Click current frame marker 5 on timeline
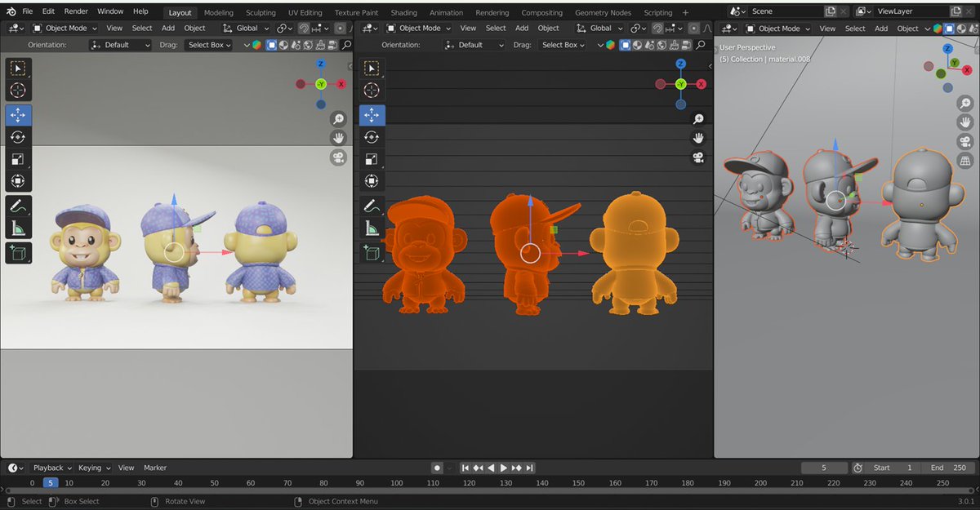Viewport: 980px width, 510px height. (x=51, y=483)
